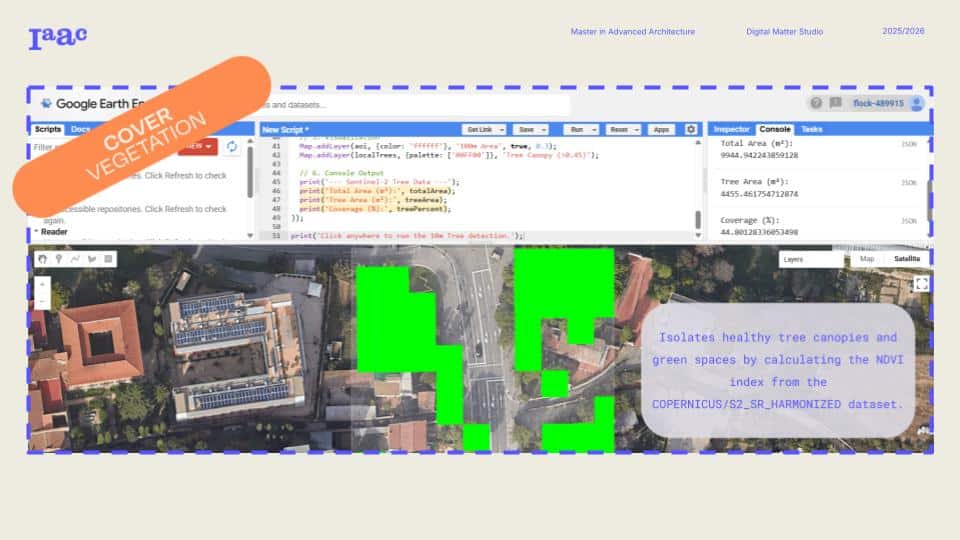Expand the Layers panel on map
The image size is (960, 540).
click(x=810, y=259)
